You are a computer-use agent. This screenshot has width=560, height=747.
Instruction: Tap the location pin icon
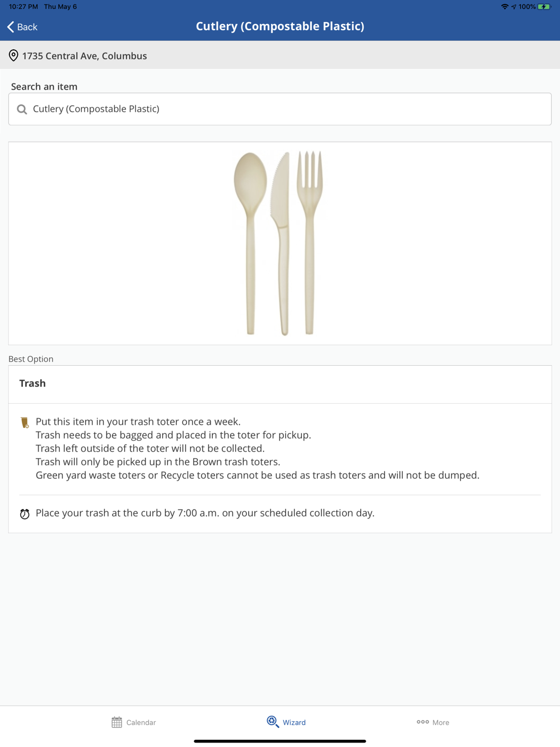click(13, 56)
